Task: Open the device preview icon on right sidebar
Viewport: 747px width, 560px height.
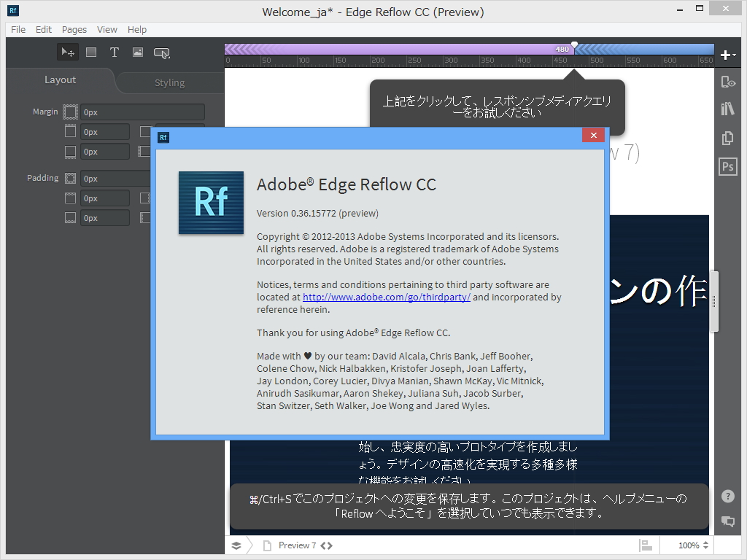Action: pyautogui.click(x=727, y=82)
